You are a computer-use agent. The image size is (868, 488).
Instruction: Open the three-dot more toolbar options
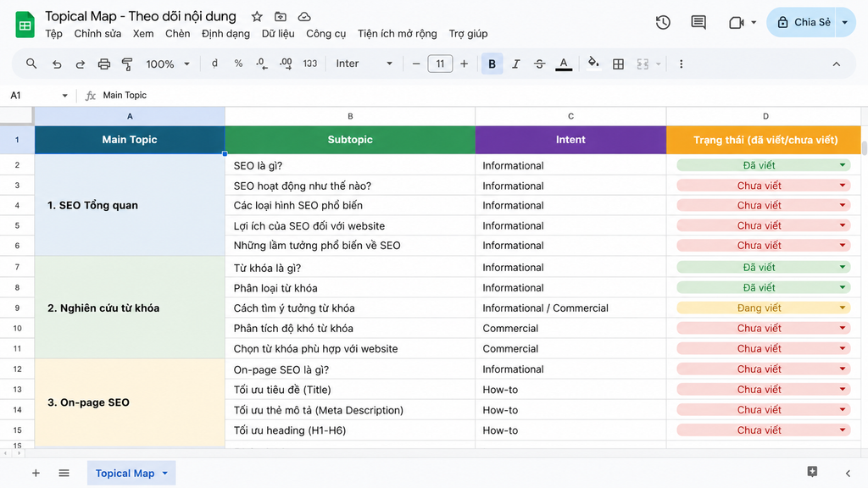point(681,64)
